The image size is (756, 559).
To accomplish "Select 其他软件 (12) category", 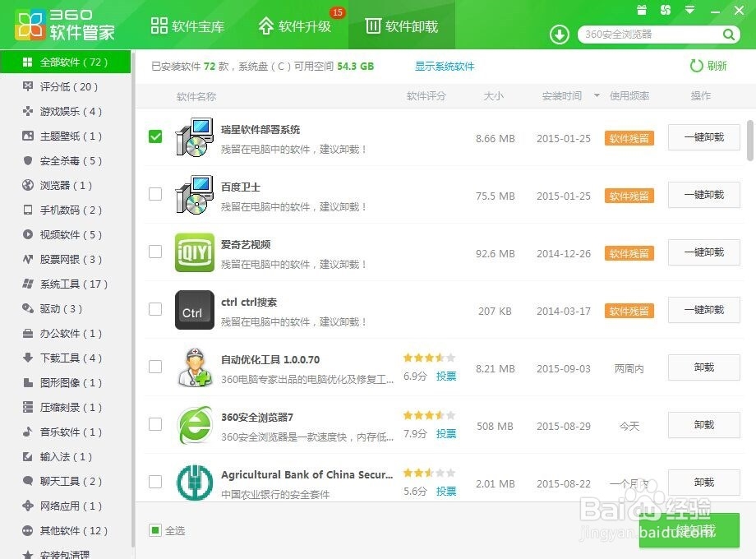I will (x=65, y=530).
